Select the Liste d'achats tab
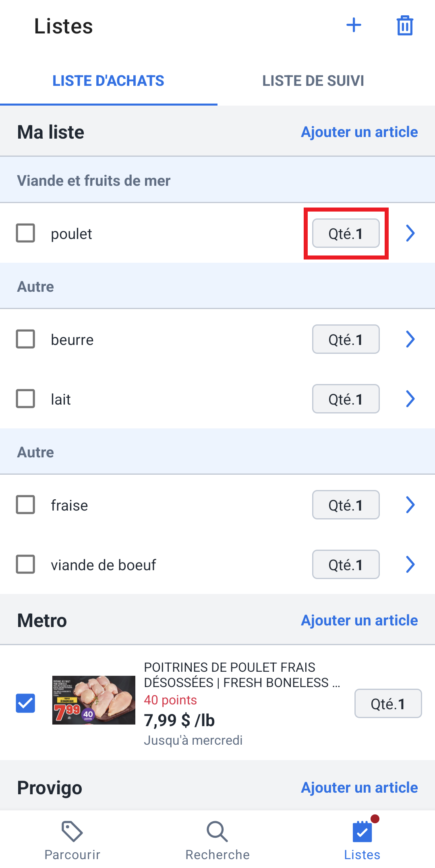The width and height of the screenshot is (435, 868). tap(108, 81)
